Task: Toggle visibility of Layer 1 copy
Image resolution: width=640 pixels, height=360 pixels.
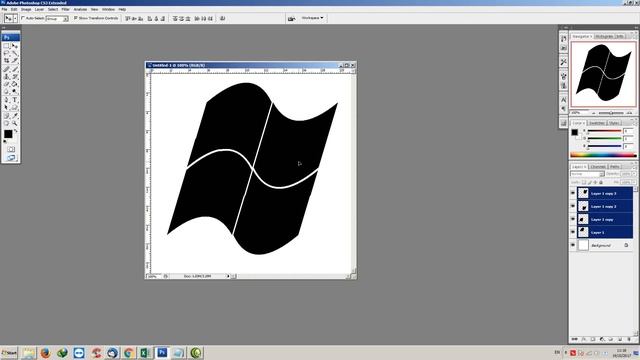Action: pyautogui.click(x=573, y=219)
